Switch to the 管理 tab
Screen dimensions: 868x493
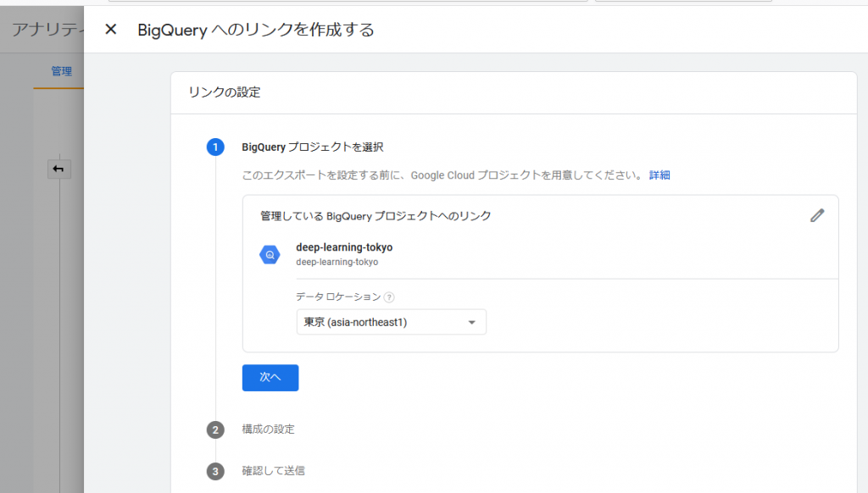[x=61, y=71]
